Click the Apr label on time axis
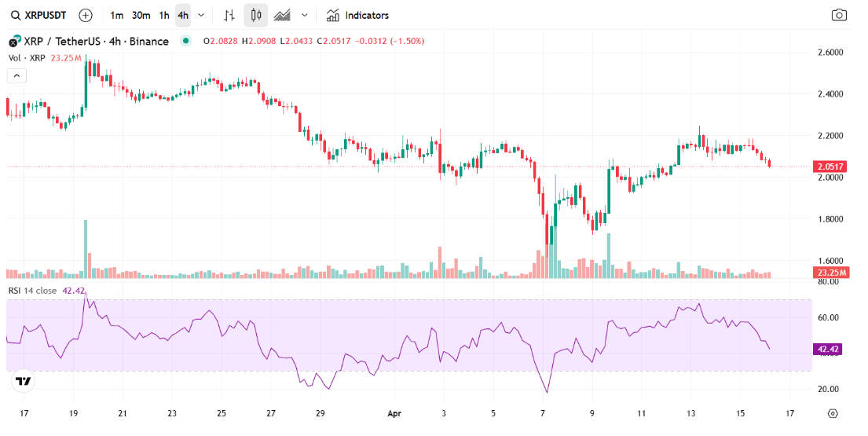 [x=394, y=413]
